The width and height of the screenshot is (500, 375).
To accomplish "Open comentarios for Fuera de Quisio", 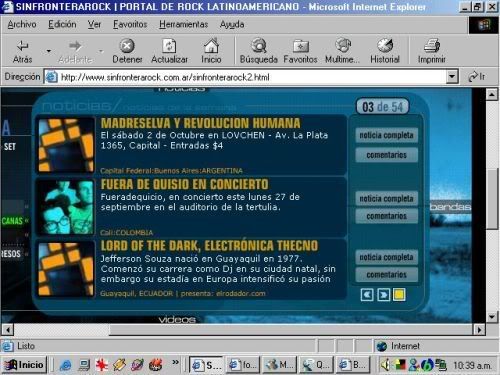I will pos(386,216).
